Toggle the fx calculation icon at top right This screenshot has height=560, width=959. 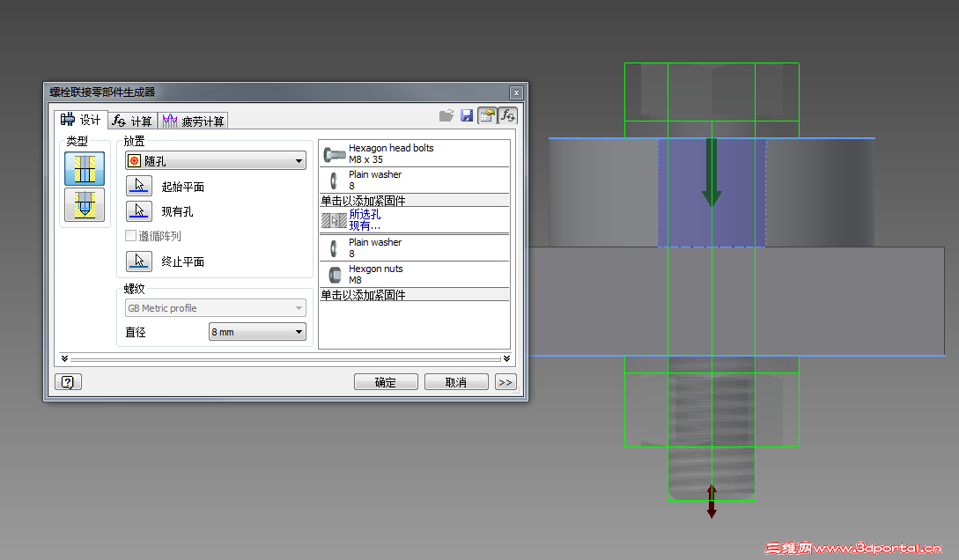pyautogui.click(x=507, y=115)
